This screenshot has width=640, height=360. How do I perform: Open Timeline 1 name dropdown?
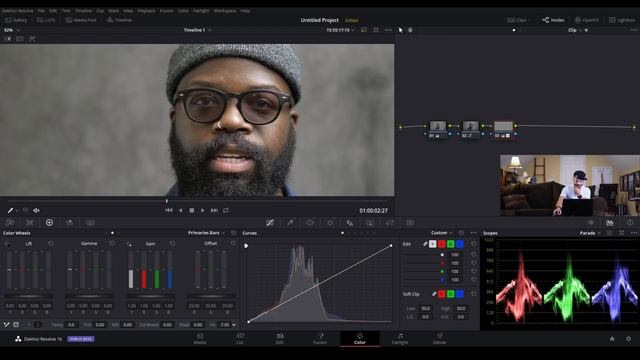point(197,30)
